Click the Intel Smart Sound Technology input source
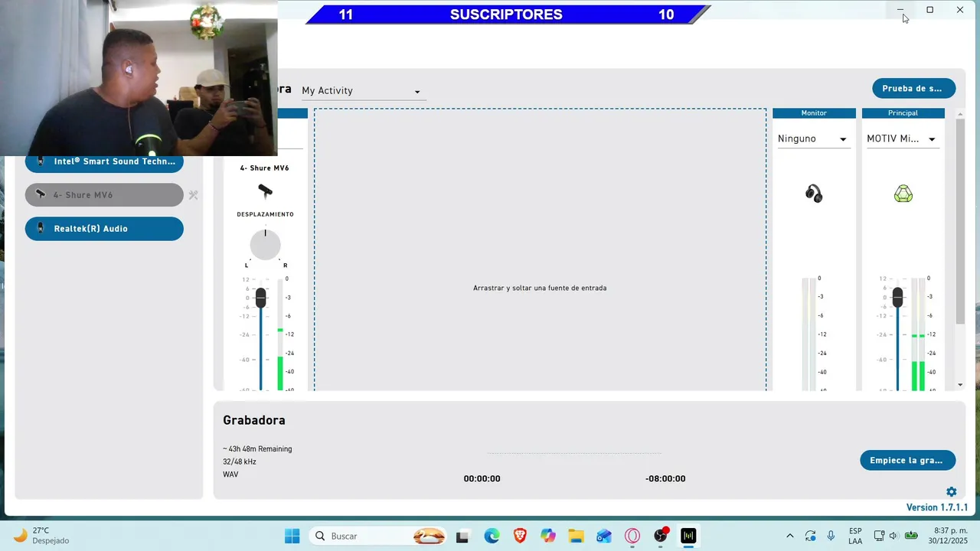The width and height of the screenshot is (980, 551). (104, 161)
